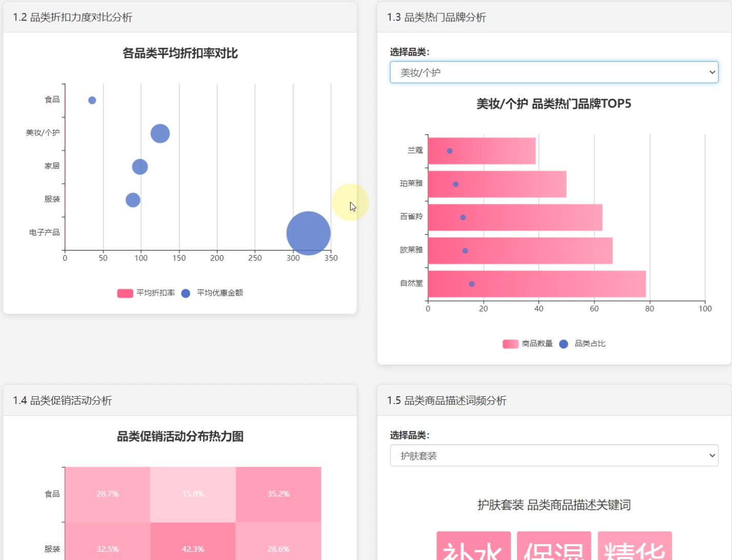The width and height of the screenshot is (732, 560).
Task: Click the 兰蔻 bar in brand chart
Action: point(481,151)
